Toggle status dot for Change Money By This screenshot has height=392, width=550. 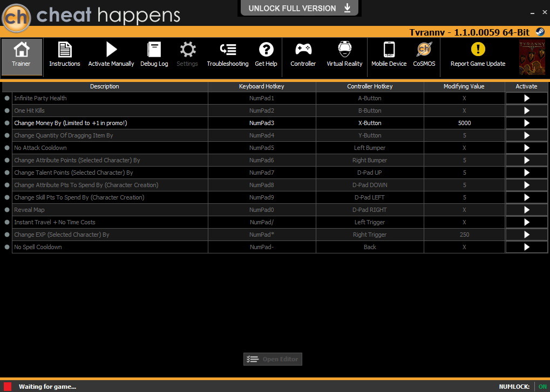[x=6, y=123]
